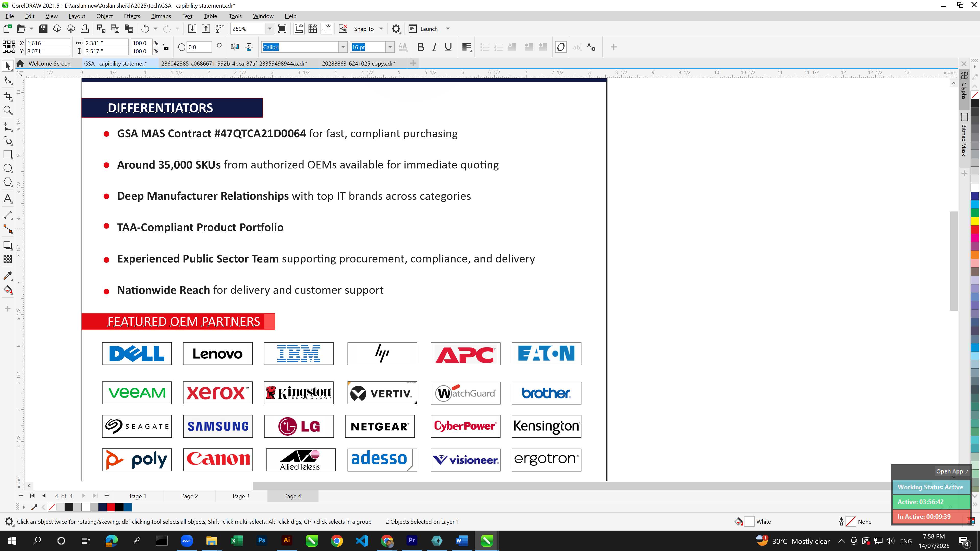Image resolution: width=980 pixels, height=551 pixels.
Task: Expand the Undo history dropdown
Action: [x=155, y=29]
